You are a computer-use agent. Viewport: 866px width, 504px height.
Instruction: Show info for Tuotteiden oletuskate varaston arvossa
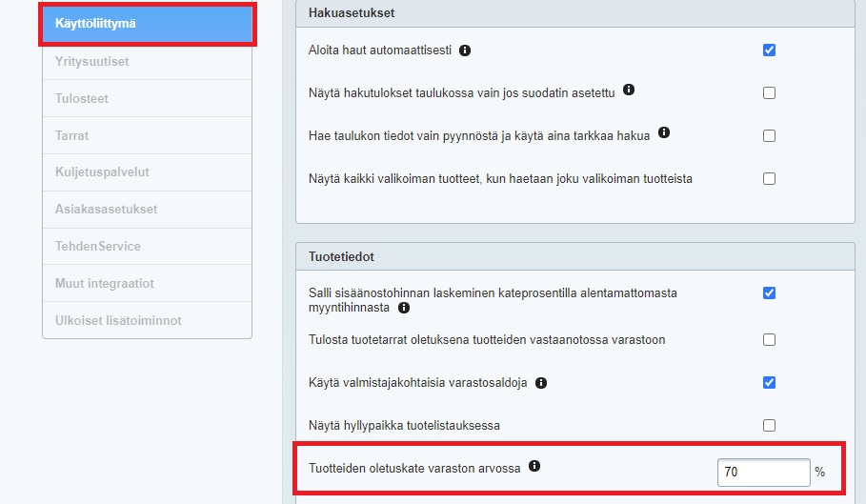(534, 466)
